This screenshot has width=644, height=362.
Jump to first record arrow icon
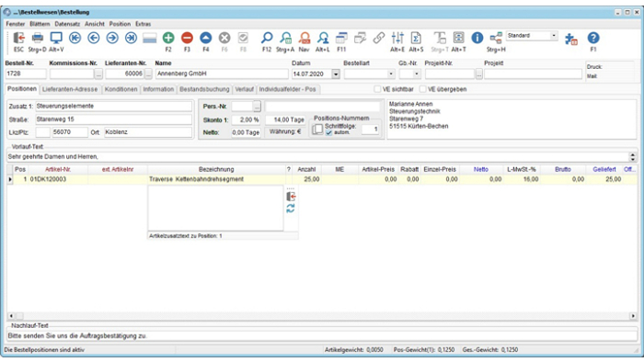coord(75,38)
